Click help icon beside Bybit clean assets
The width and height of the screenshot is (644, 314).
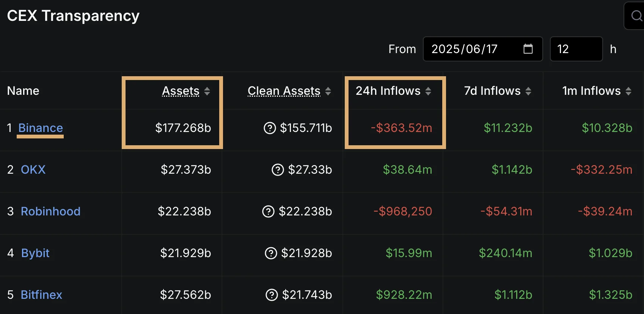pyautogui.click(x=271, y=253)
